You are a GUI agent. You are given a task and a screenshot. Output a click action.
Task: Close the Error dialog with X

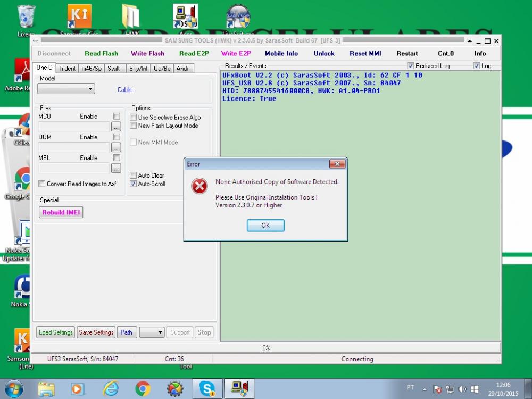[337, 164]
